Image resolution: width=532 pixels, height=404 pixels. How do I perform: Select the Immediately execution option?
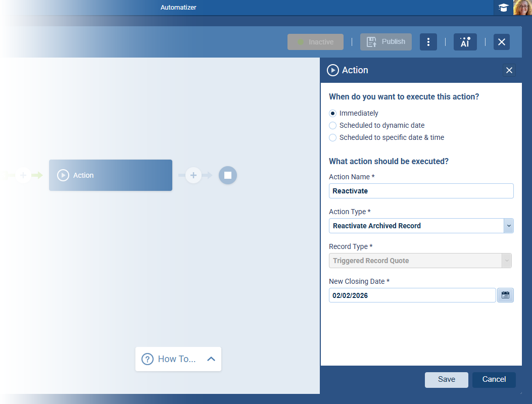click(332, 113)
